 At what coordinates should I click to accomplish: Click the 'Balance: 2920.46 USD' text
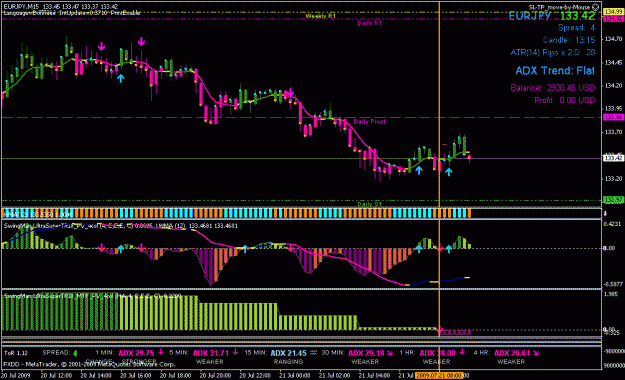(553, 88)
